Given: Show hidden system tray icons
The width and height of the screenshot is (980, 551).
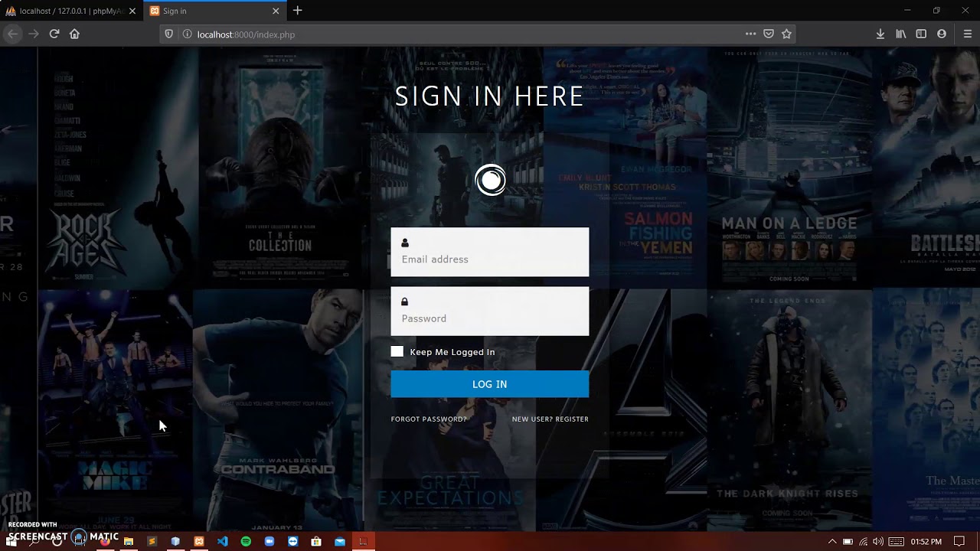Looking at the screenshot, I should pos(832,542).
